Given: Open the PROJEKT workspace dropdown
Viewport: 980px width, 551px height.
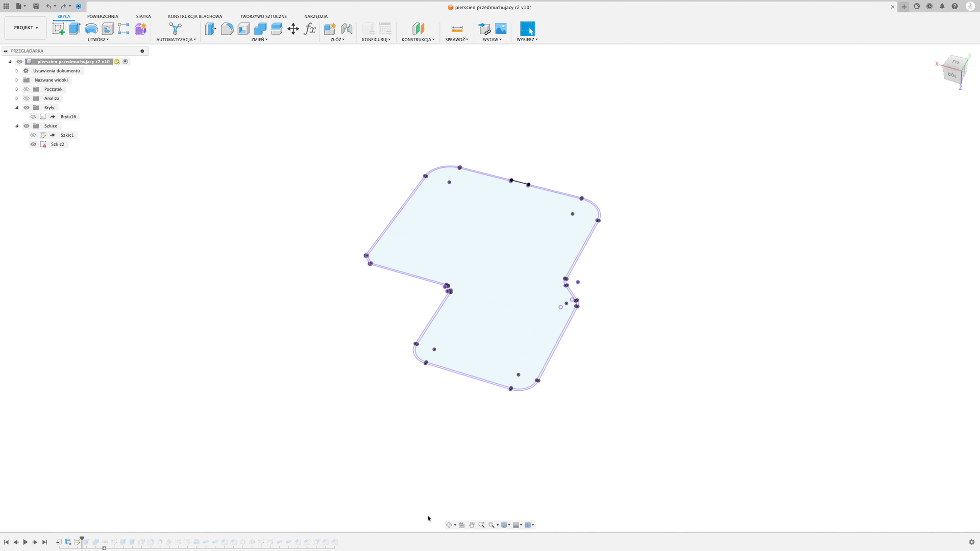Looking at the screenshot, I should click(26, 28).
